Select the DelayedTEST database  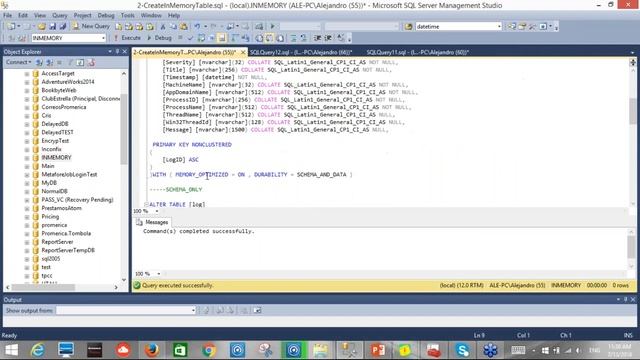tap(57, 132)
